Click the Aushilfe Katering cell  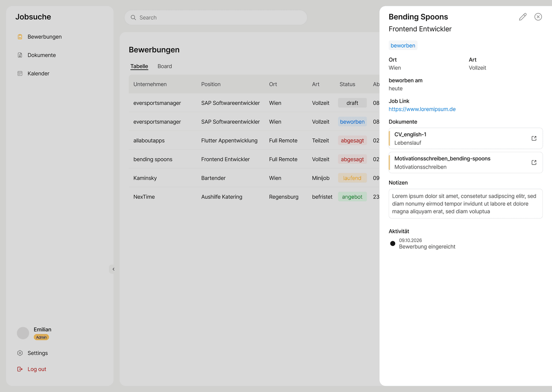tap(221, 197)
